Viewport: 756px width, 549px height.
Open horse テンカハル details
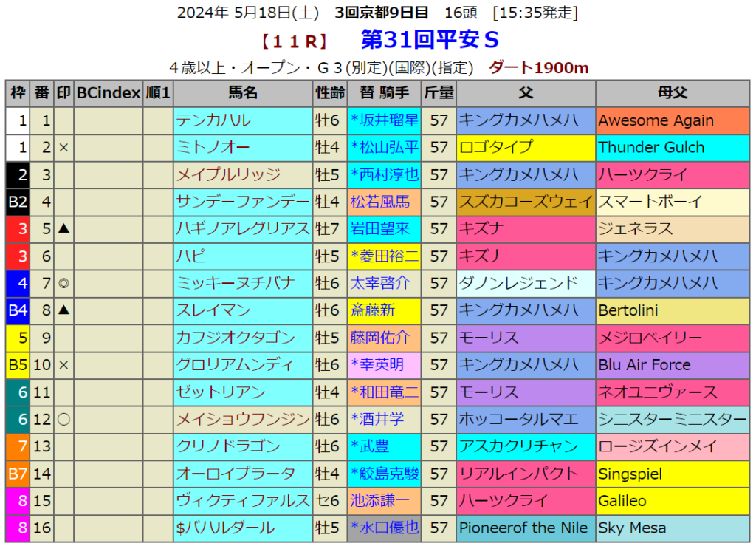[x=213, y=120]
